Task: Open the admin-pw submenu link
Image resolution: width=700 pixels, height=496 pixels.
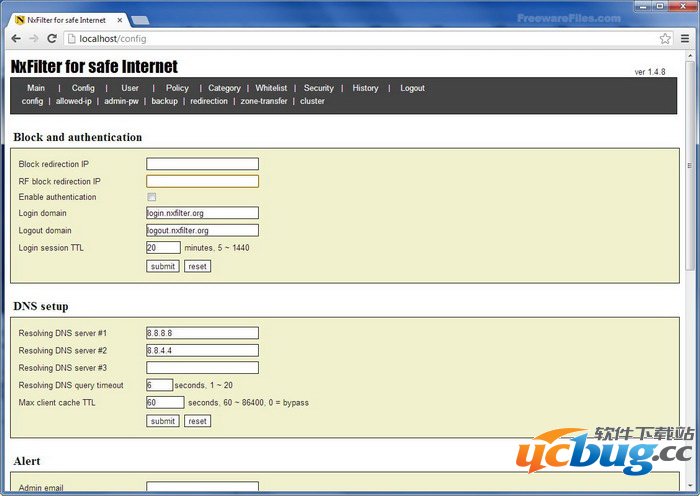Action: (121, 101)
